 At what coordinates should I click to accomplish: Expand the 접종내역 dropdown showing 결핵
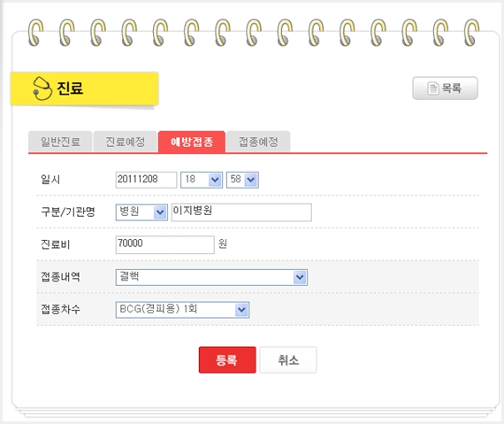211,277
